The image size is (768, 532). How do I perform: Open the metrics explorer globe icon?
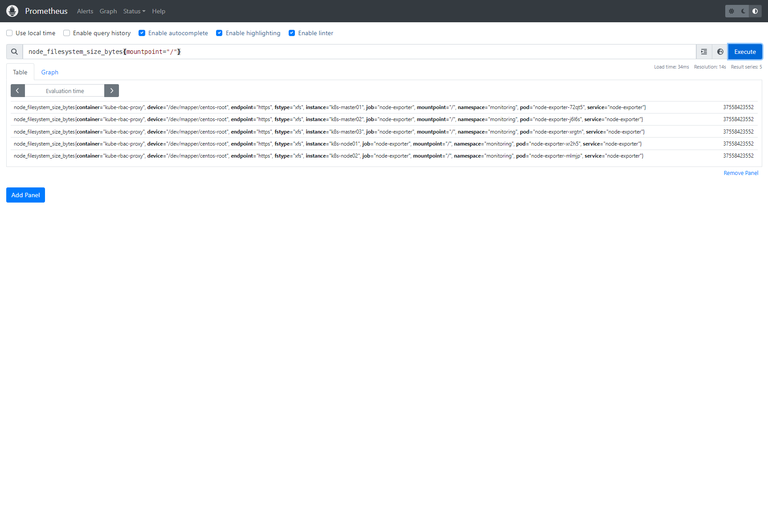coord(720,52)
